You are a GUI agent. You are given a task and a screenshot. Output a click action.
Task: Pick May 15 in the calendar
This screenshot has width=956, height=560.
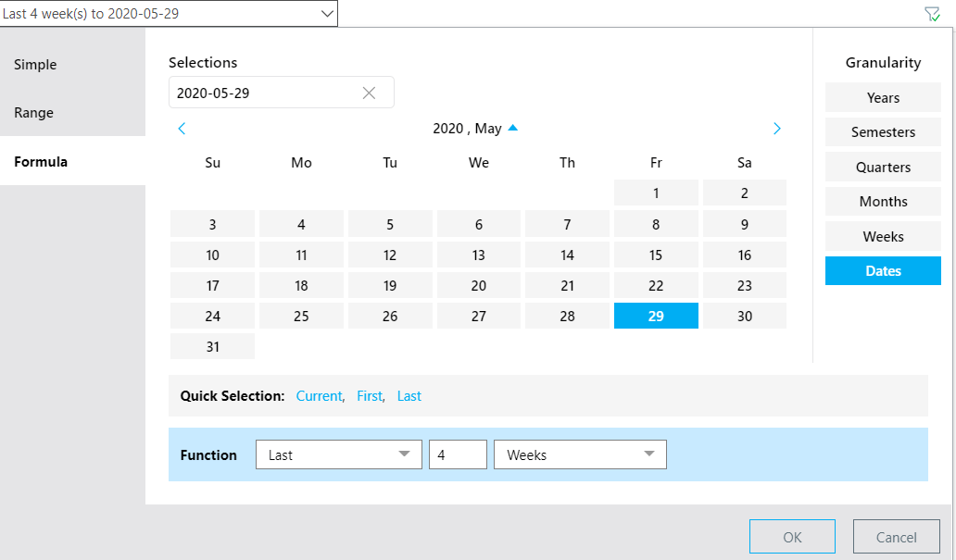pos(656,255)
